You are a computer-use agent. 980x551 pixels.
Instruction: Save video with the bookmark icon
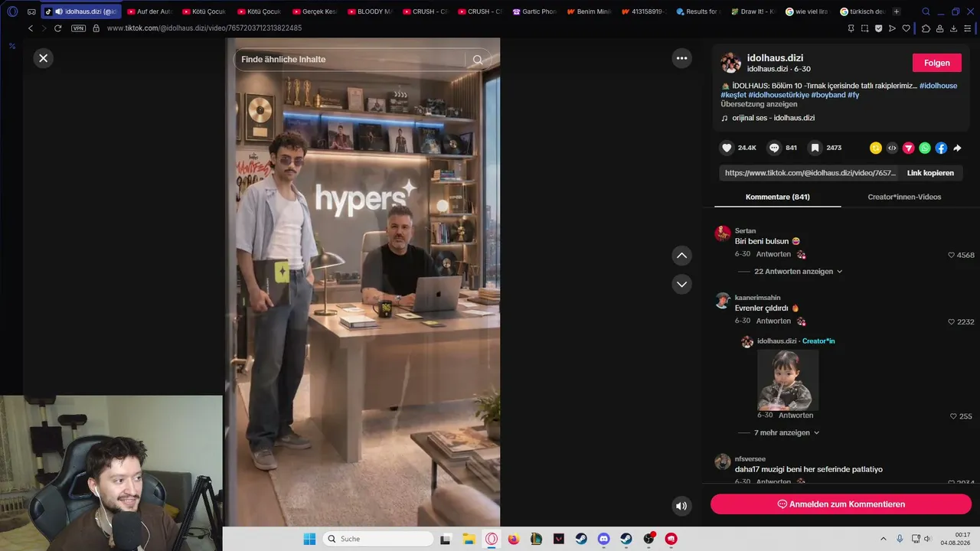815,148
